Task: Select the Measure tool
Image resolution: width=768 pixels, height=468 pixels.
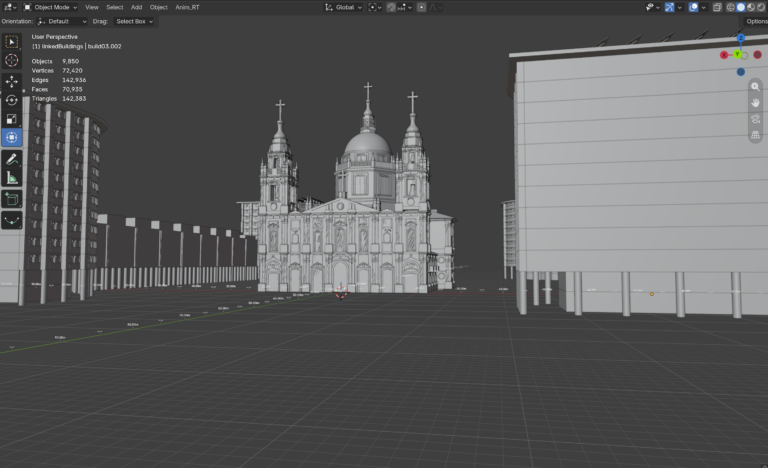Action: [12, 178]
